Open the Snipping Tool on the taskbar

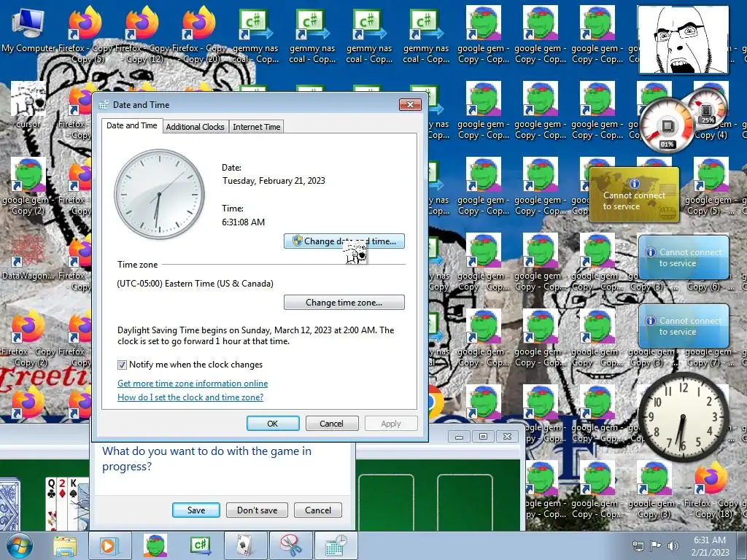coord(290,545)
